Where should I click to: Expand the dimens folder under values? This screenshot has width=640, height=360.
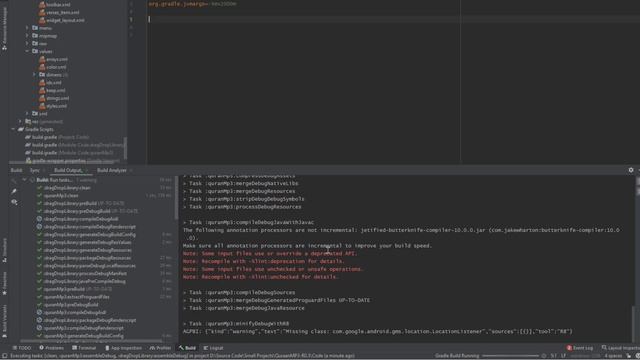point(35,75)
